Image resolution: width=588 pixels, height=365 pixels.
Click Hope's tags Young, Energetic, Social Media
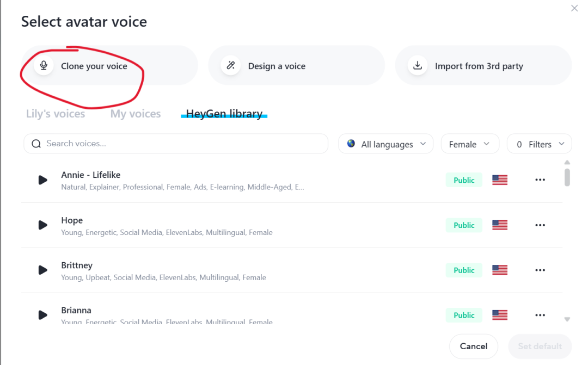(x=167, y=232)
